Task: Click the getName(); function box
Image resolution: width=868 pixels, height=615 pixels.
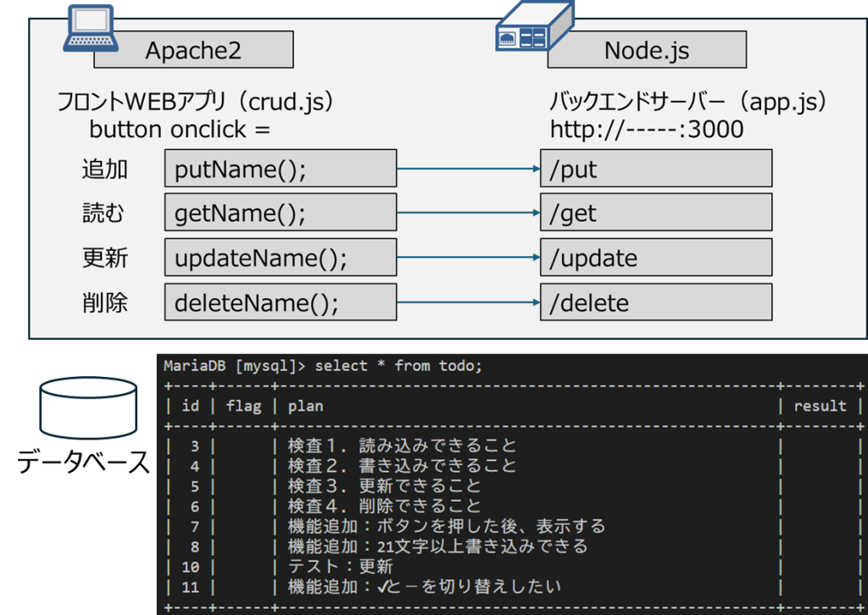Action: coord(281,213)
